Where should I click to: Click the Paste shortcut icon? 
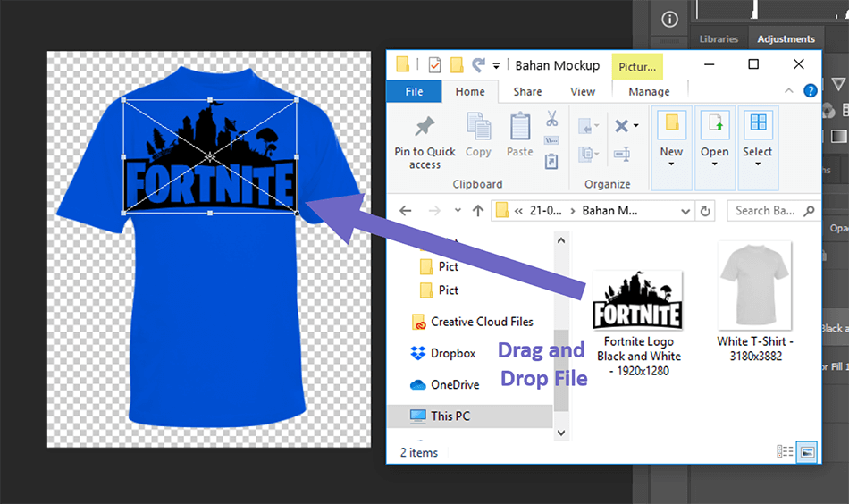pyautogui.click(x=551, y=161)
